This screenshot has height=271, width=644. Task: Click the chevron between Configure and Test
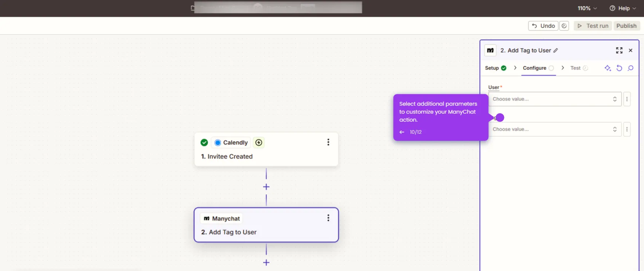(x=563, y=68)
